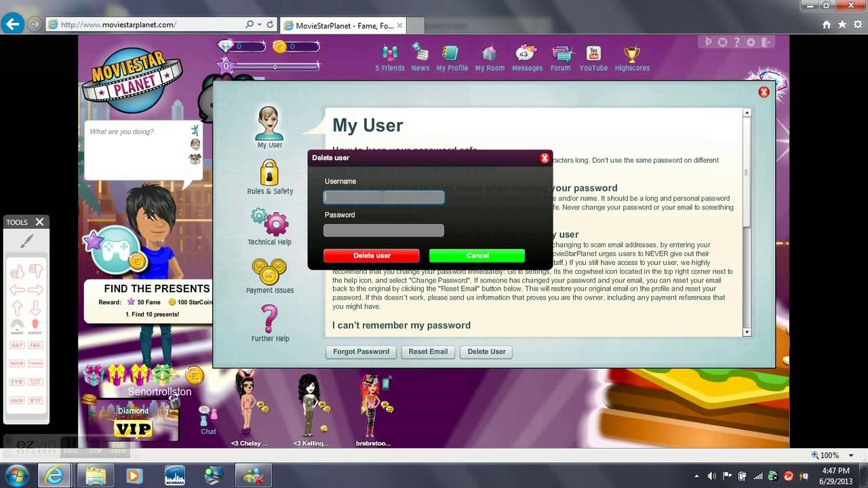The image size is (868, 488).
Task: Open browser favorites star icon
Action: click(842, 24)
